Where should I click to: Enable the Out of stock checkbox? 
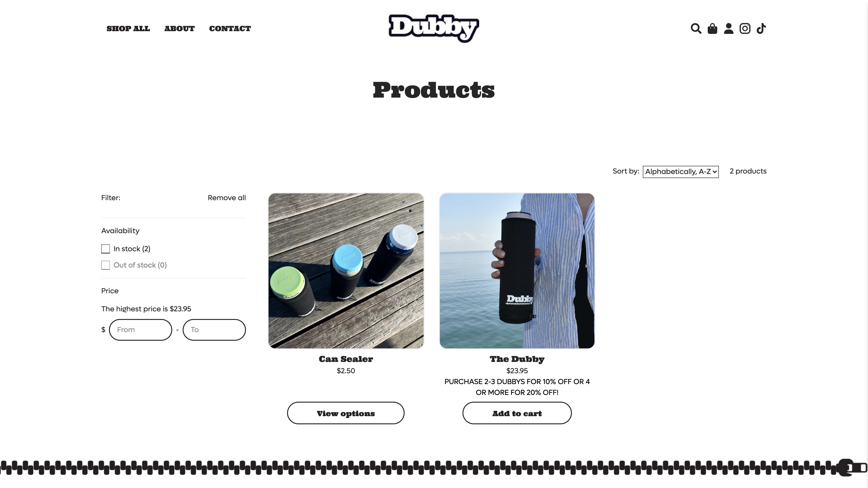[x=106, y=265]
